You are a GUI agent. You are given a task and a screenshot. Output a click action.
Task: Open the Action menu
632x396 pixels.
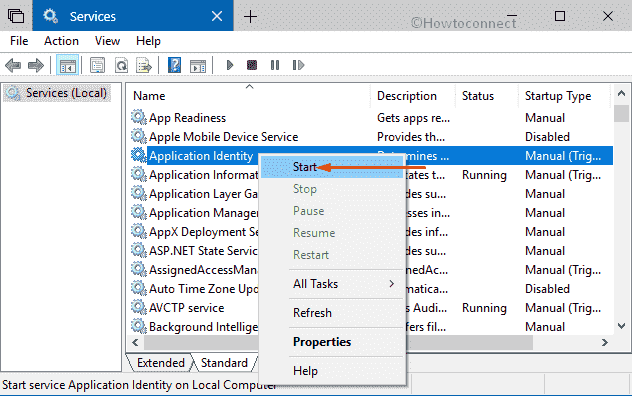tap(61, 41)
